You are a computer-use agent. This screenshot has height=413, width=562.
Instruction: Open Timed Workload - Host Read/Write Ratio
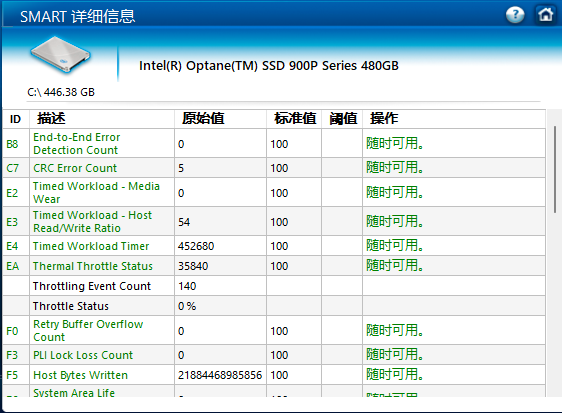92,222
